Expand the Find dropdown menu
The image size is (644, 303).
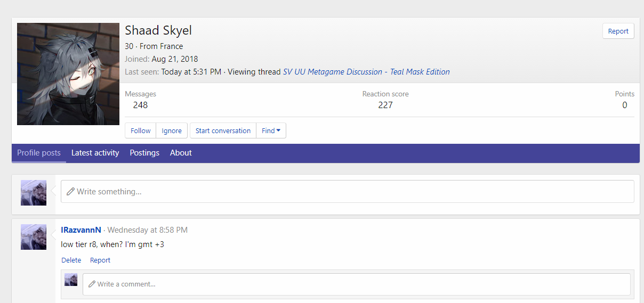[271, 131]
